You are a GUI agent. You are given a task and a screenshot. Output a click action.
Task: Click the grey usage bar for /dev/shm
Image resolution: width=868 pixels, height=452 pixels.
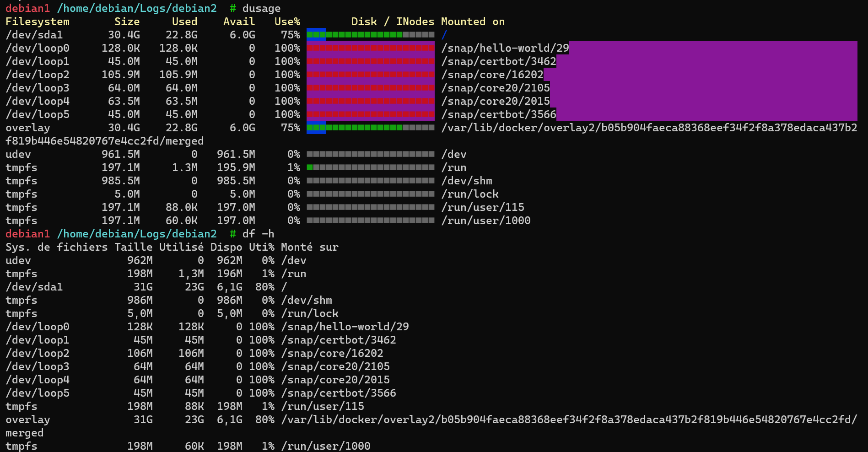(370, 181)
